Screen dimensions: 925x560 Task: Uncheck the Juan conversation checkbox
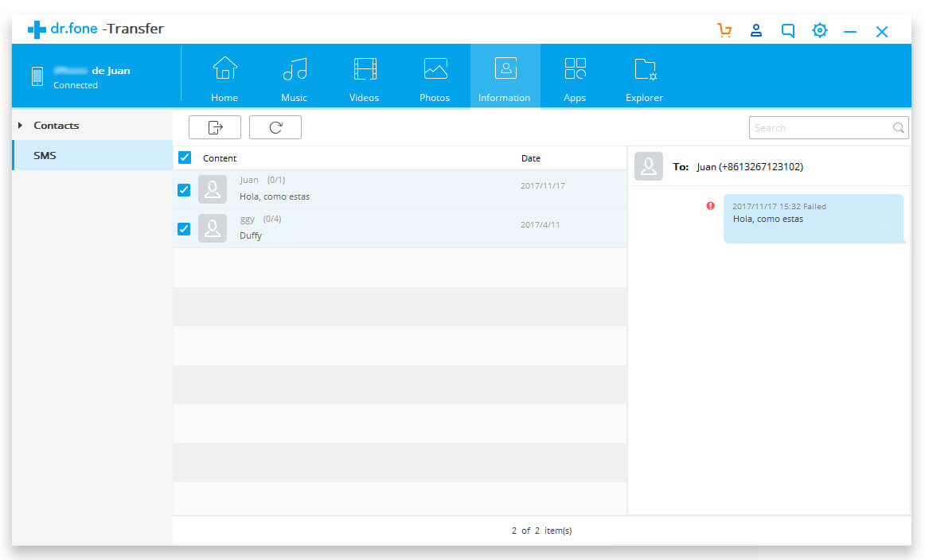(x=184, y=190)
